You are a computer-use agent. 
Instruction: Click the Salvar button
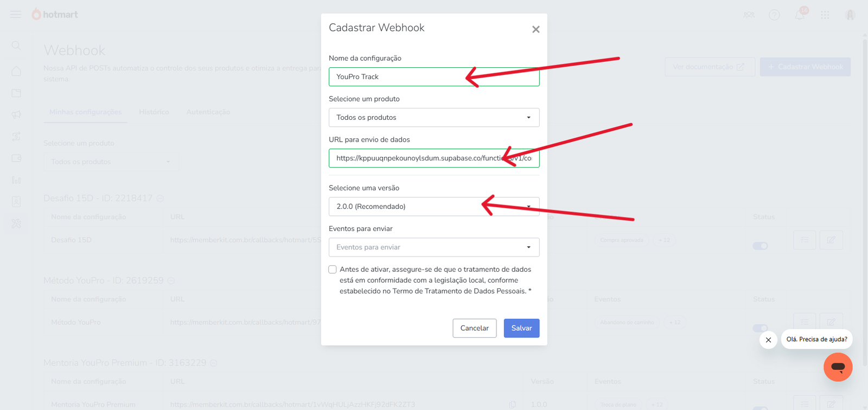click(521, 328)
